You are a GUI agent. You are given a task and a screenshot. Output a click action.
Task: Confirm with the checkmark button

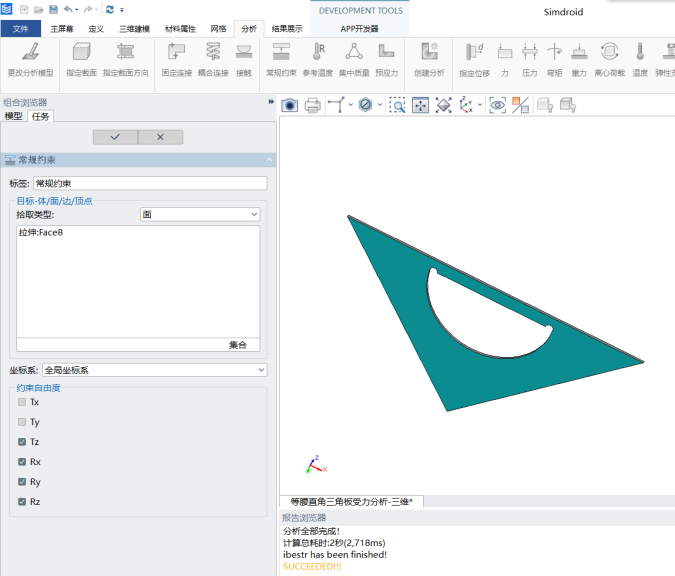point(115,137)
